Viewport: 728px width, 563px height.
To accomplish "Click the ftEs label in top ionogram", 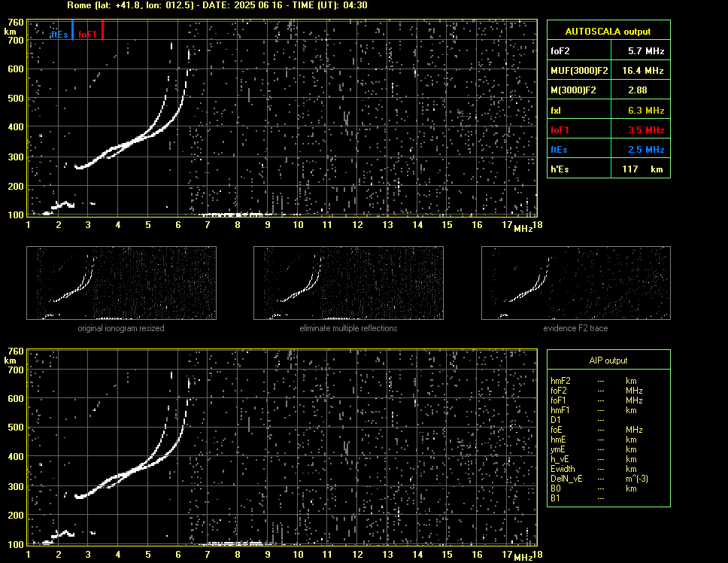I will click(x=59, y=35).
